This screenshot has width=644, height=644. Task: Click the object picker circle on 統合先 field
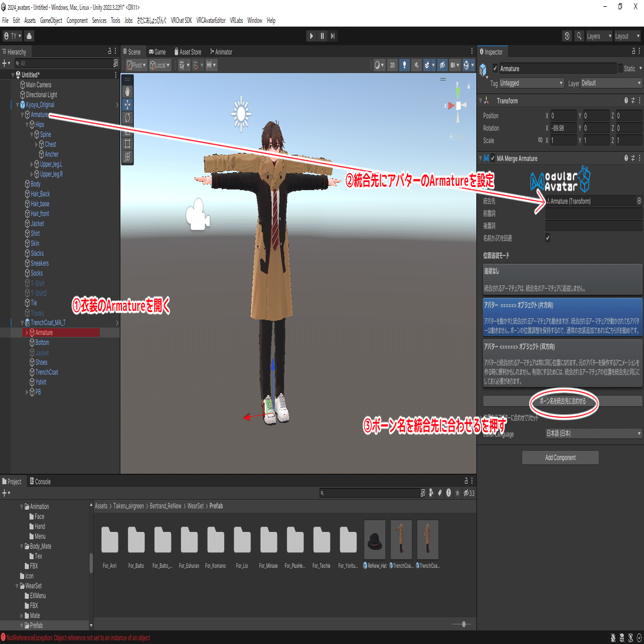(638, 201)
